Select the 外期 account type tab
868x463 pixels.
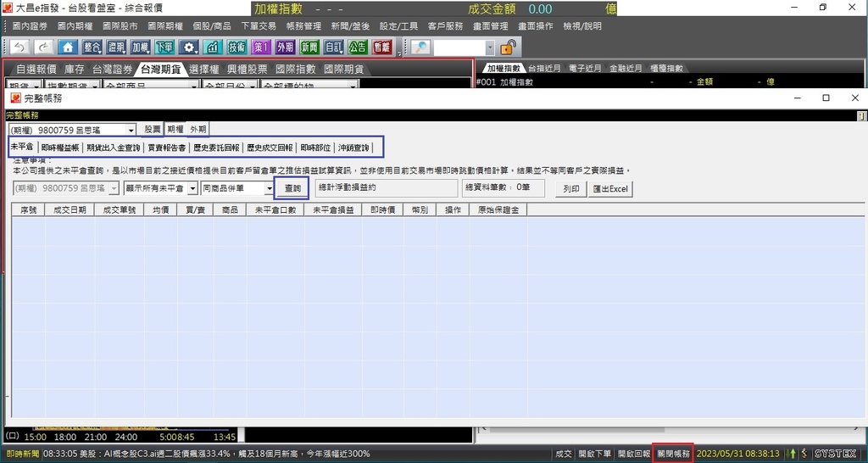(x=198, y=129)
